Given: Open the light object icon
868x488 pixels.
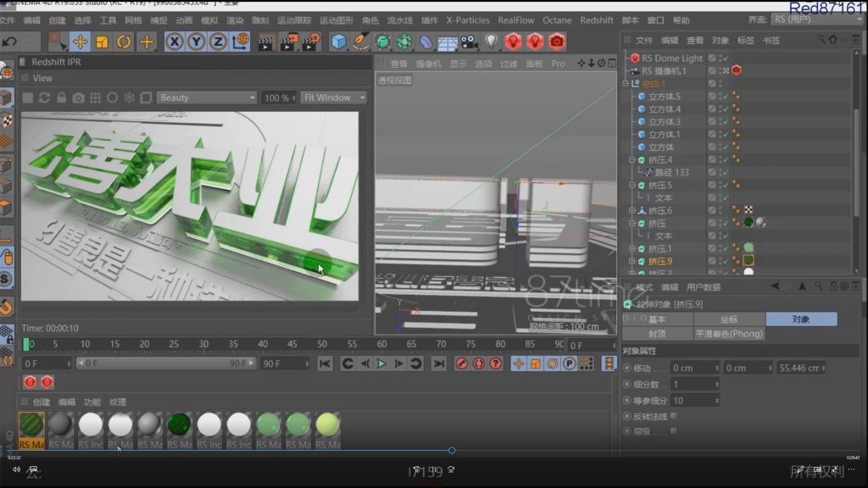Looking at the screenshot, I should click(x=492, y=42).
